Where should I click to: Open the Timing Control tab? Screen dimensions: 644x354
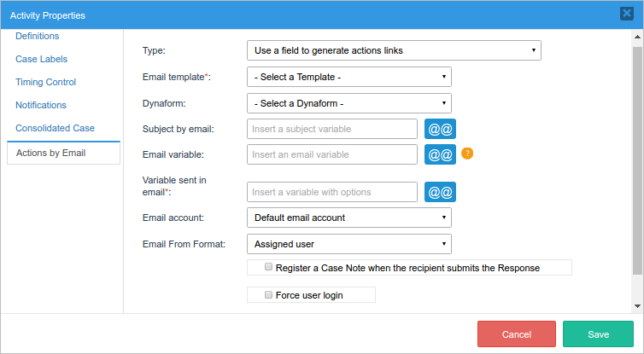point(45,82)
